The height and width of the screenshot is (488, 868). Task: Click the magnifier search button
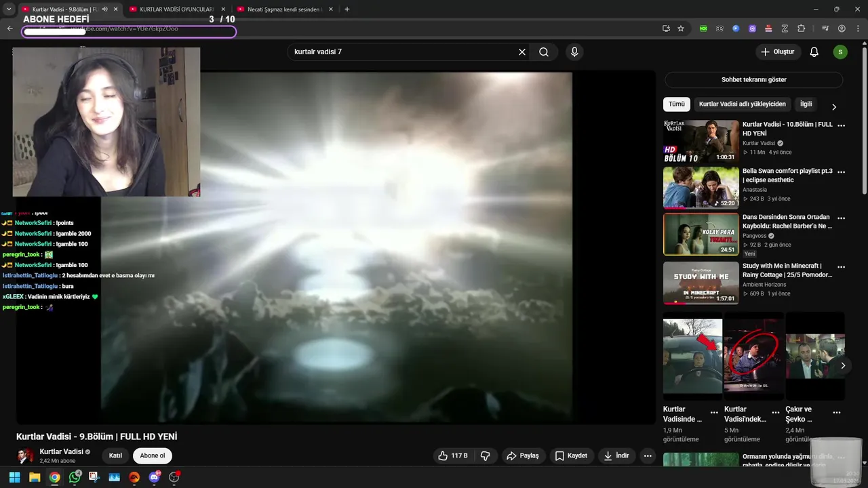[x=544, y=52]
